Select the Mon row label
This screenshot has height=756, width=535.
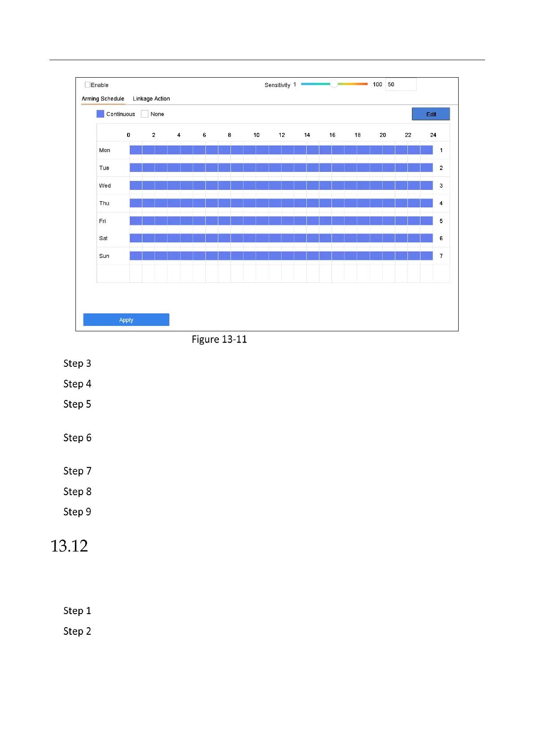tap(105, 150)
